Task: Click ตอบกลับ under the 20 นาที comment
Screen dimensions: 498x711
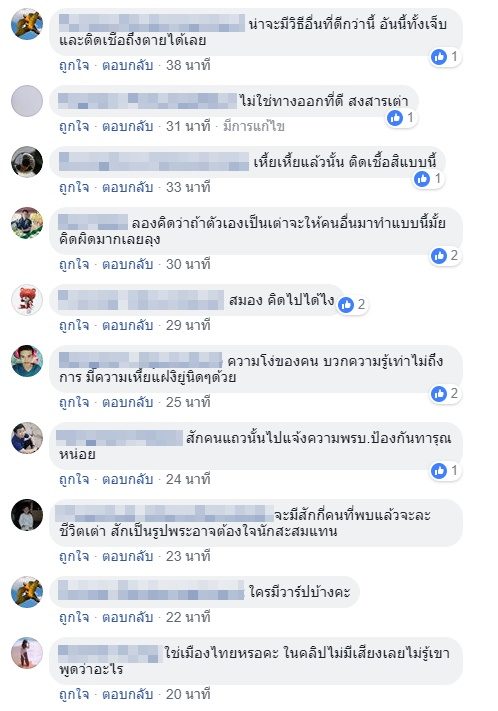Action: pos(127,694)
